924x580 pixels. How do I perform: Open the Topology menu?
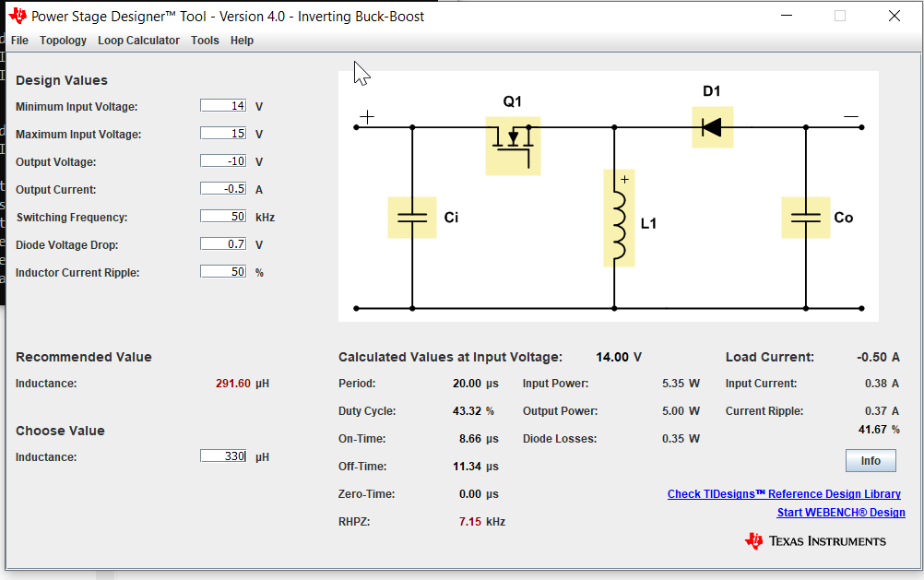(63, 40)
